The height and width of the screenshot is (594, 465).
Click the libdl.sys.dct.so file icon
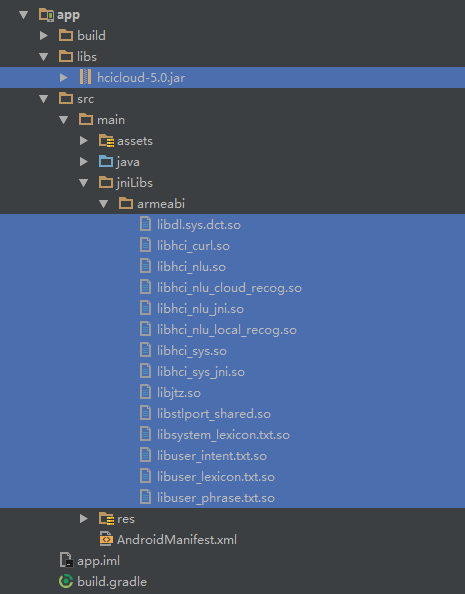pyautogui.click(x=146, y=224)
